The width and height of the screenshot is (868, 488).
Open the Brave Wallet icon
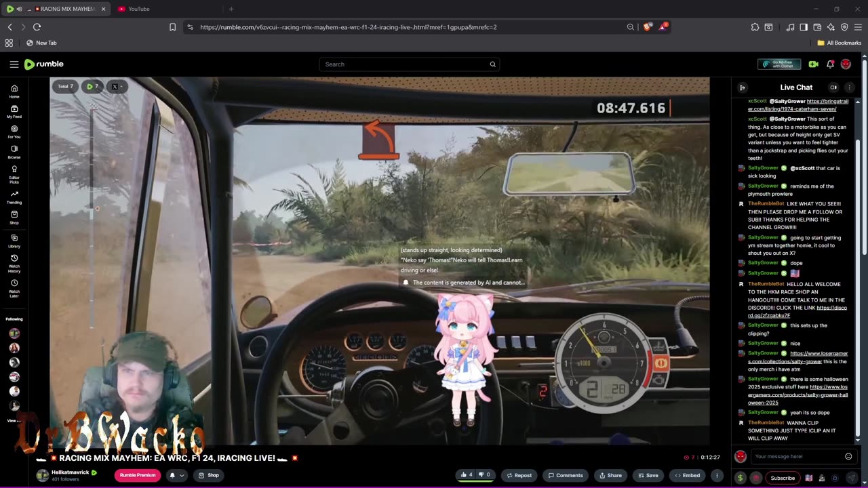(x=817, y=27)
